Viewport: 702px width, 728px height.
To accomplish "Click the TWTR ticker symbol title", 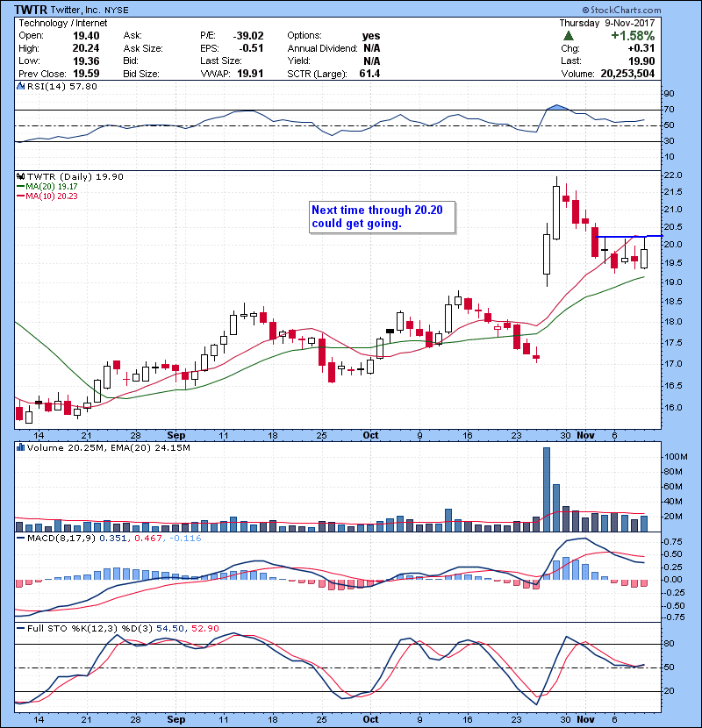I will (x=31, y=10).
